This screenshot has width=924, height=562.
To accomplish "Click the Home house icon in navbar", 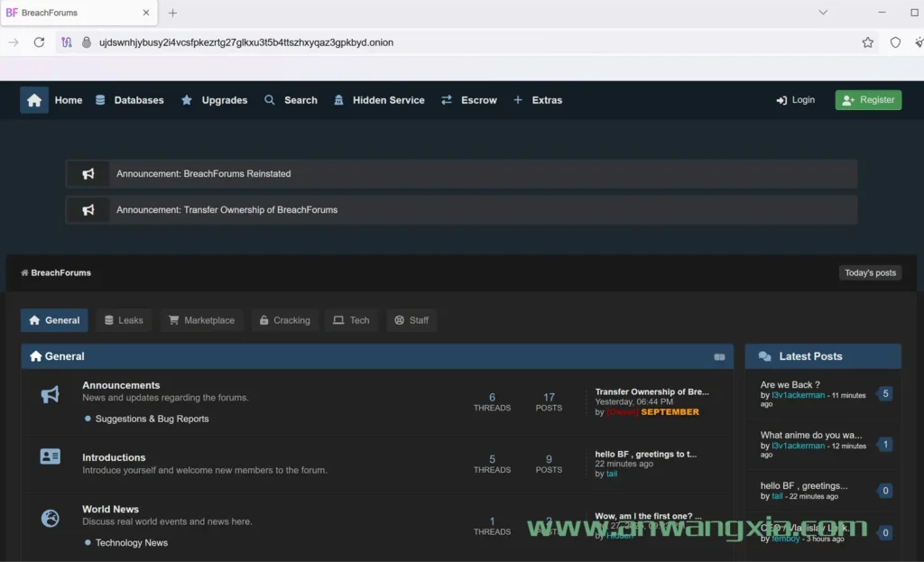I will 34,100.
